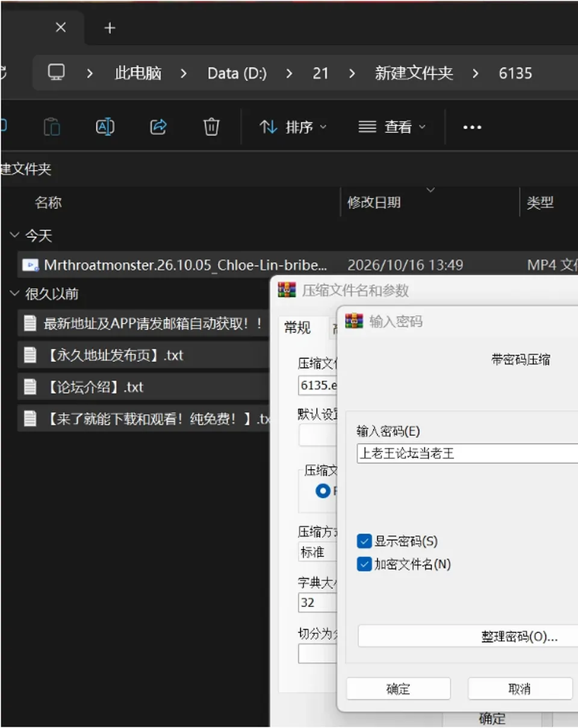Screen dimensions: 578x728
Task: Close the current File Explorer tab
Action: point(61,28)
